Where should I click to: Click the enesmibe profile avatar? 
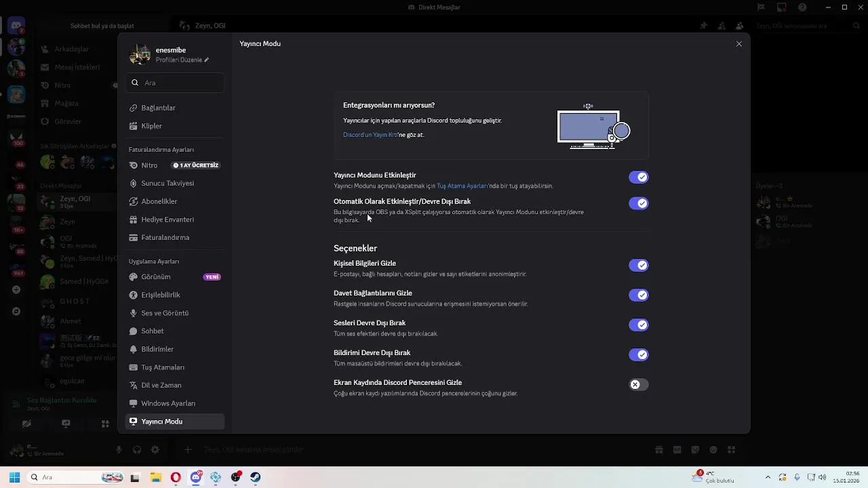[140, 54]
